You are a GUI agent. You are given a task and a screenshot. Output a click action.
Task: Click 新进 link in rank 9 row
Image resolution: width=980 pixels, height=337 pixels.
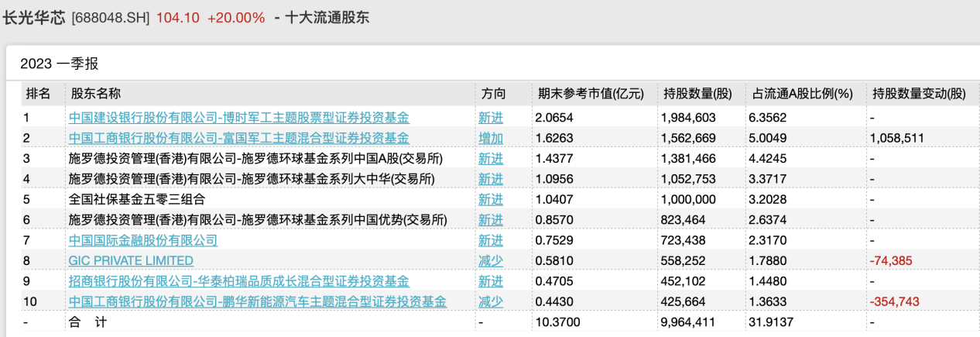[491, 280]
